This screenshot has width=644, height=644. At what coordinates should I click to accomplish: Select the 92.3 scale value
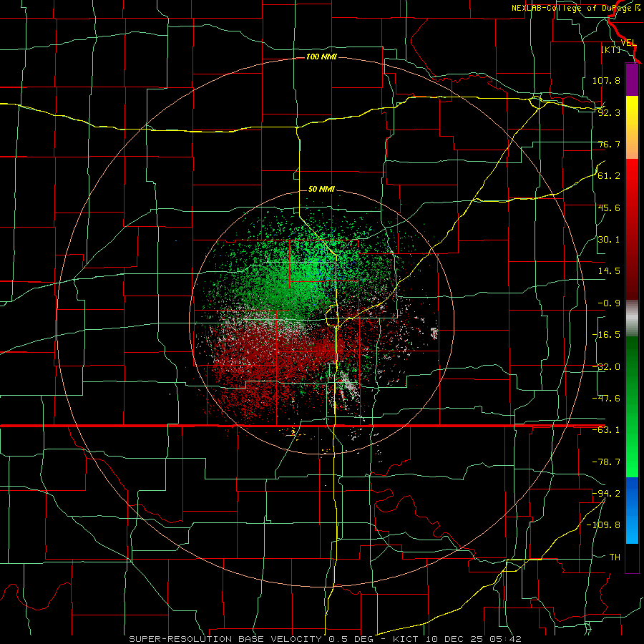tap(609, 112)
